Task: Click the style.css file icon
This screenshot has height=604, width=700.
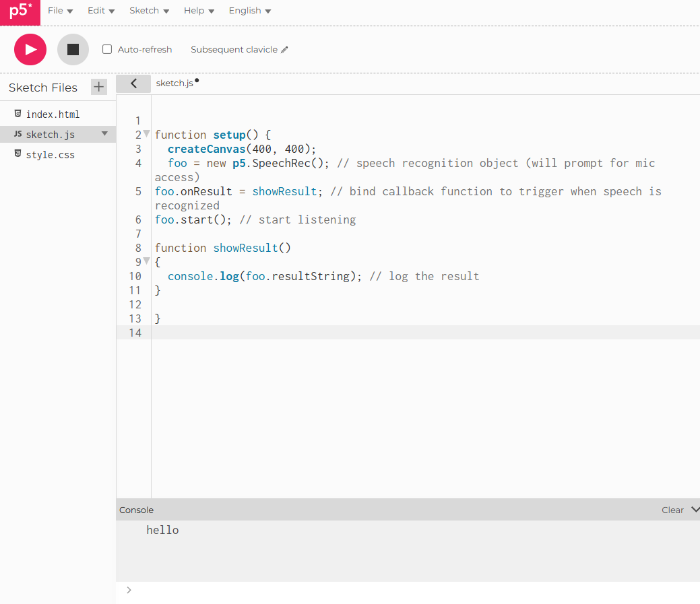Action: click(x=18, y=154)
